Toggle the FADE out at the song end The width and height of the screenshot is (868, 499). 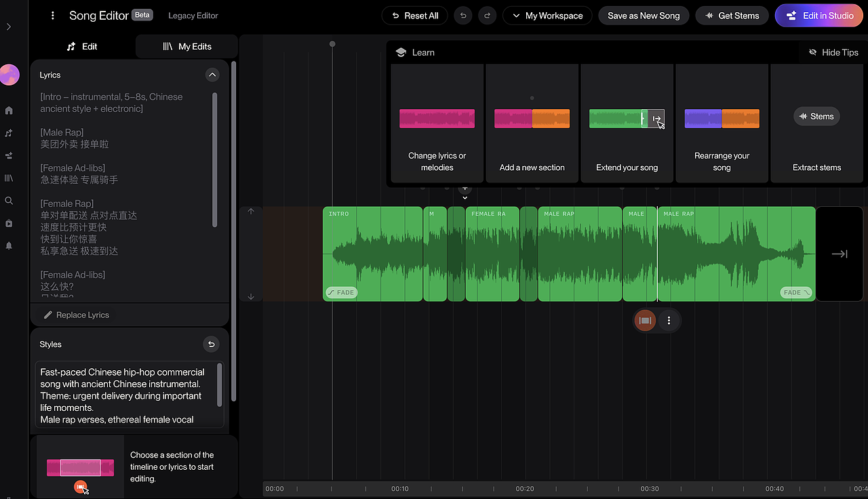(796, 293)
